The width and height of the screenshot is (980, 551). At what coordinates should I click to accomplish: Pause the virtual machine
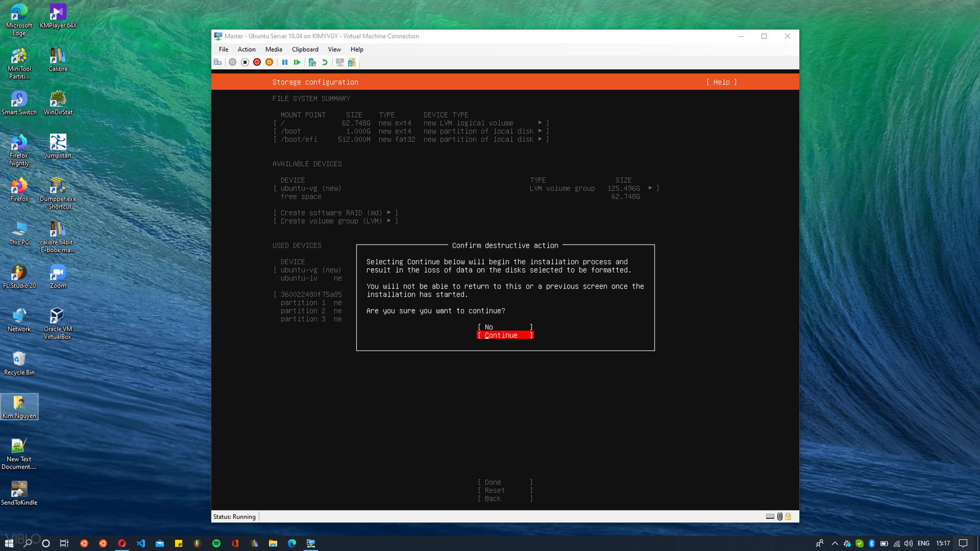point(285,62)
